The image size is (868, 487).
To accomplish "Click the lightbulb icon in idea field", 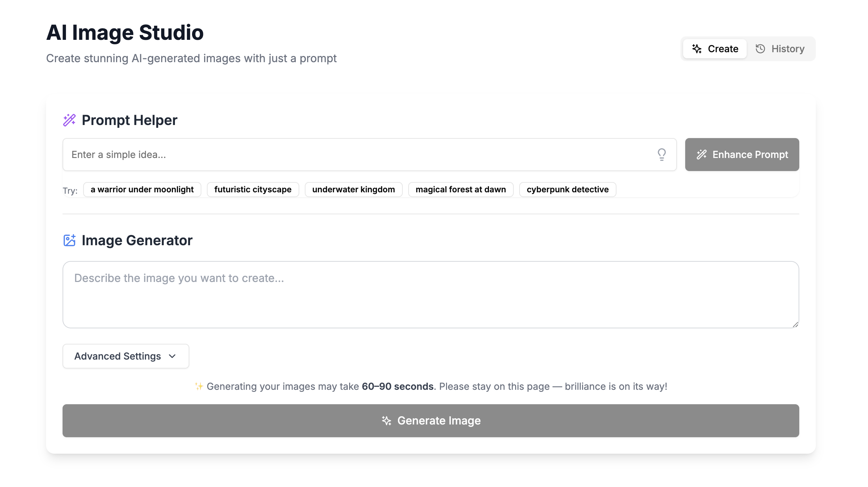I will (661, 155).
